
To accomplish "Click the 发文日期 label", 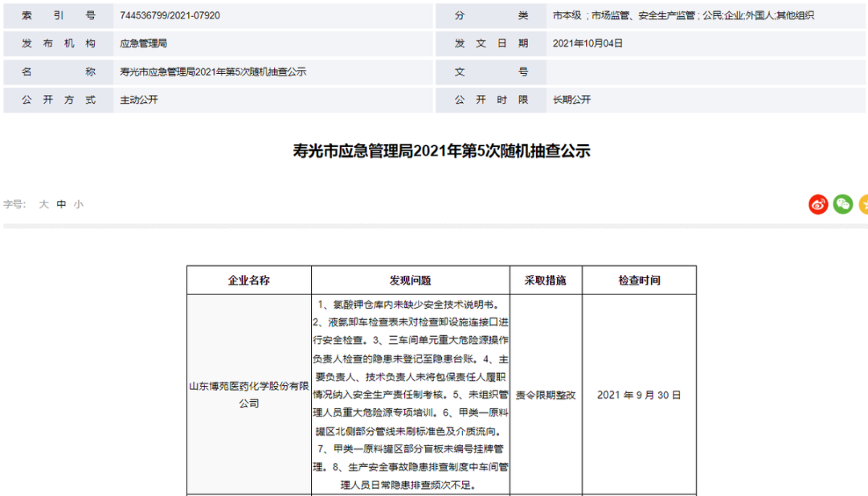I will (492, 43).
